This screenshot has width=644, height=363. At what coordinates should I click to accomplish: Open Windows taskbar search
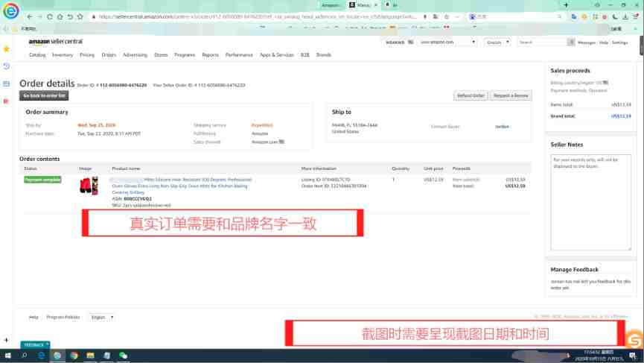[x=25, y=356]
